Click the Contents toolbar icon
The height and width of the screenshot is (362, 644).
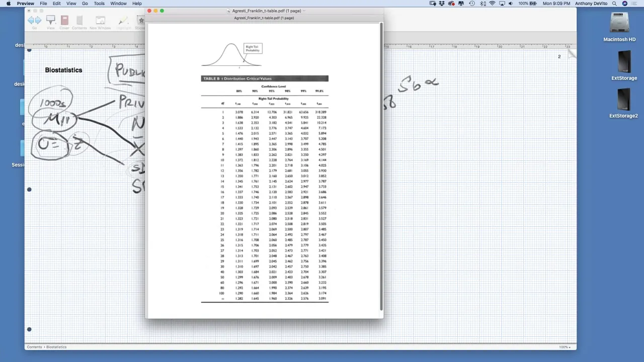pos(79,21)
